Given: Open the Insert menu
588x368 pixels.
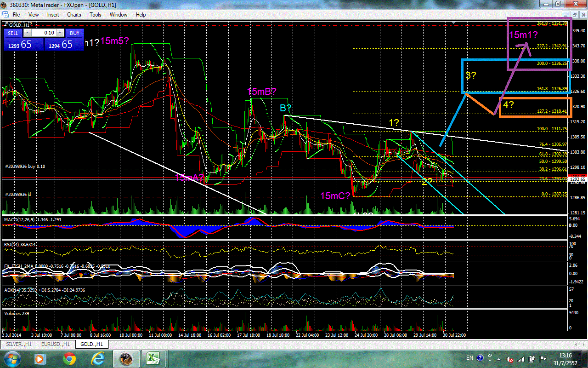Looking at the screenshot, I should [53, 14].
